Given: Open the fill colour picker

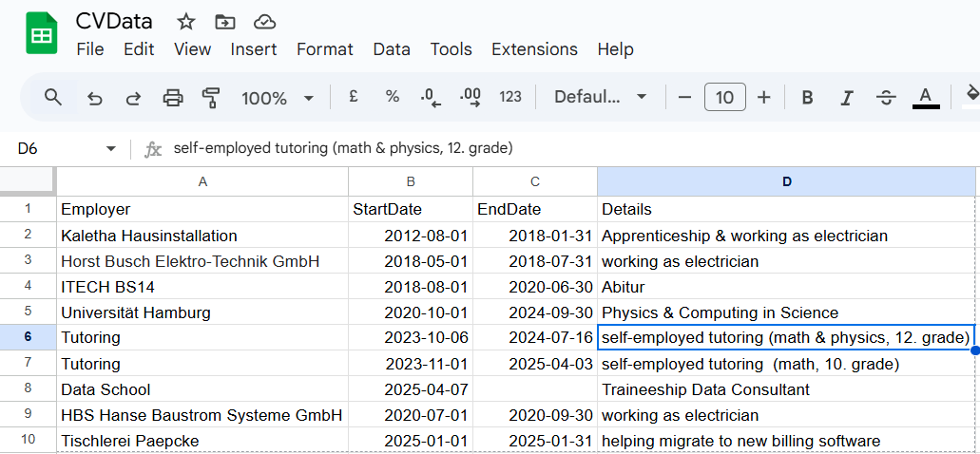Looking at the screenshot, I should tap(971, 96).
